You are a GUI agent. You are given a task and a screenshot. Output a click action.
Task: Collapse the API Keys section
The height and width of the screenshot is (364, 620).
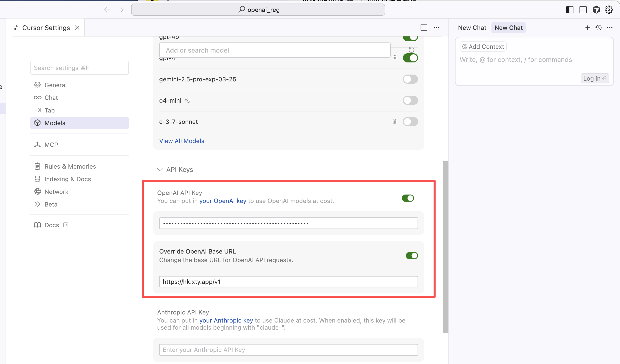click(x=160, y=170)
